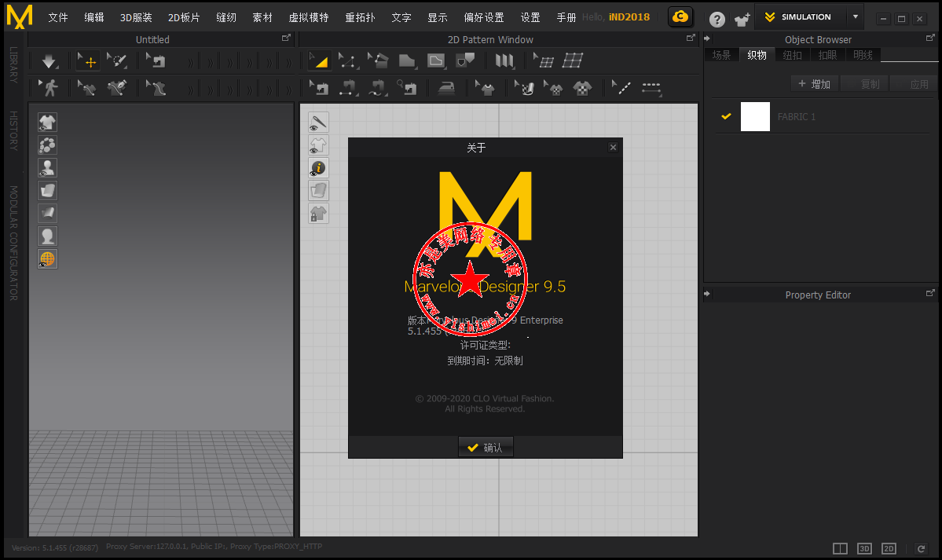Toggle the particle mesh display button in 3D window
Viewport: 942px width, 560px height.
[x=47, y=145]
